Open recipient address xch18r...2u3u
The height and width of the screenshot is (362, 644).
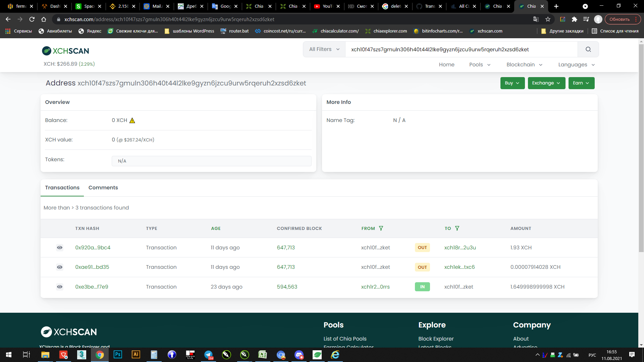(460, 248)
